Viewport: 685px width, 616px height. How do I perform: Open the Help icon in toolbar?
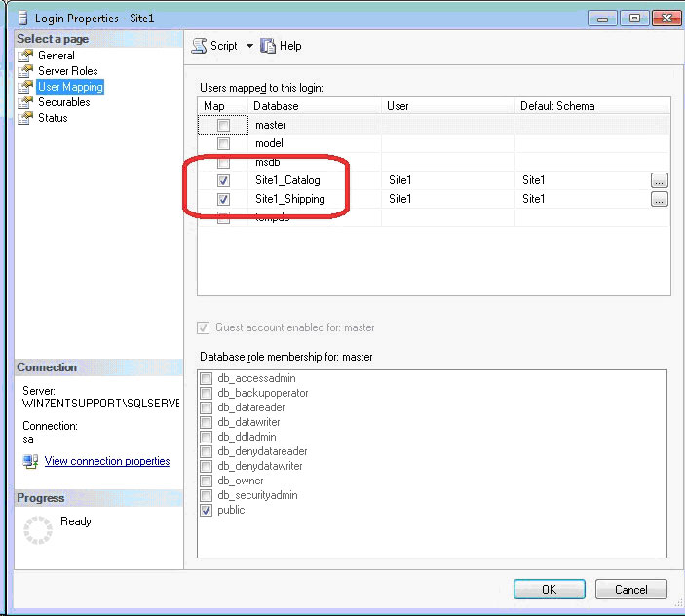tap(268, 46)
